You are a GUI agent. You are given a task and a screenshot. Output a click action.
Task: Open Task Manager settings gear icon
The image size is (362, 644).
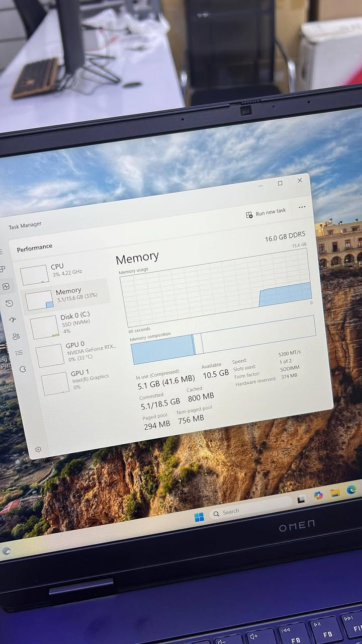[38, 449]
